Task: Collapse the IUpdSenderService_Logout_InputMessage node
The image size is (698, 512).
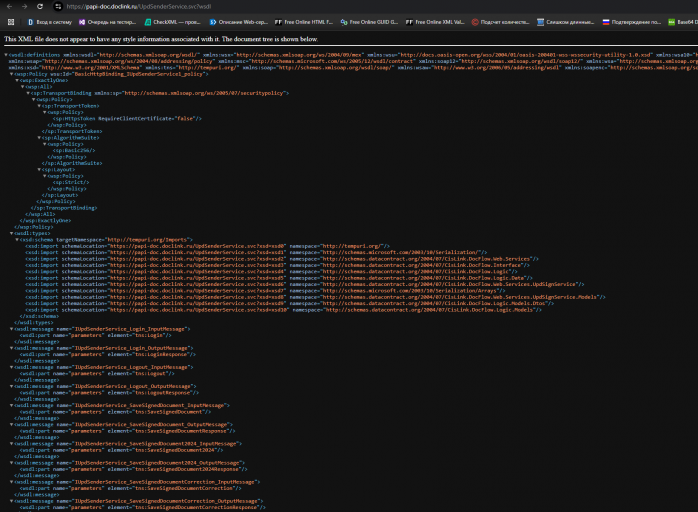Action: point(12,367)
